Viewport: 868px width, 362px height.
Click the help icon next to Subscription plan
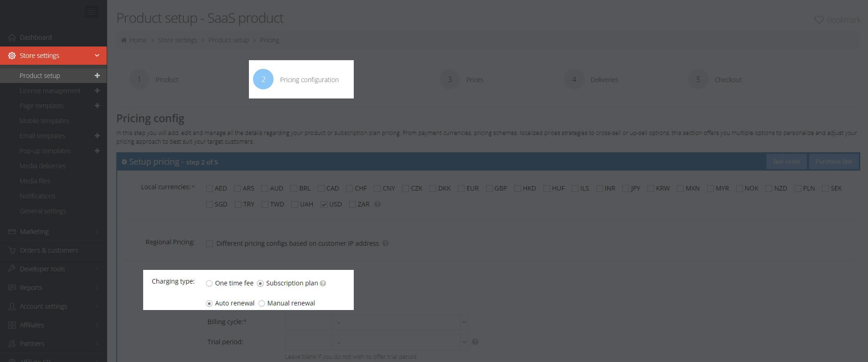click(323, 284)
